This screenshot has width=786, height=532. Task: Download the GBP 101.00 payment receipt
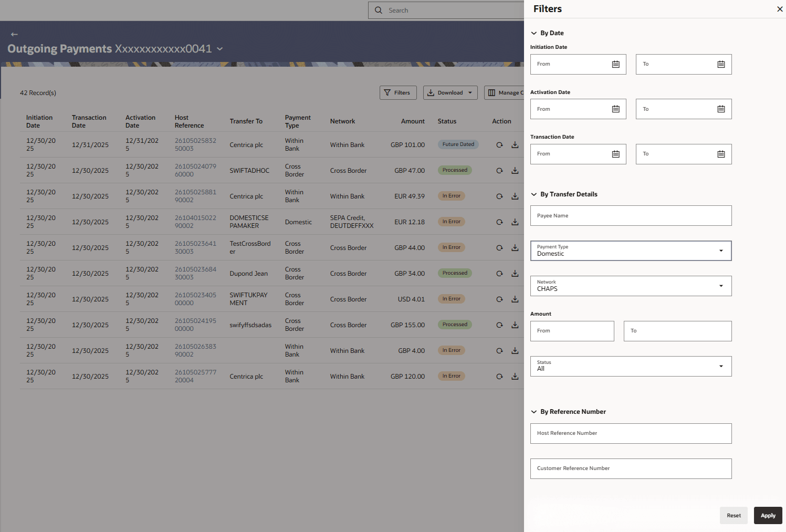(x=515, y=145)
